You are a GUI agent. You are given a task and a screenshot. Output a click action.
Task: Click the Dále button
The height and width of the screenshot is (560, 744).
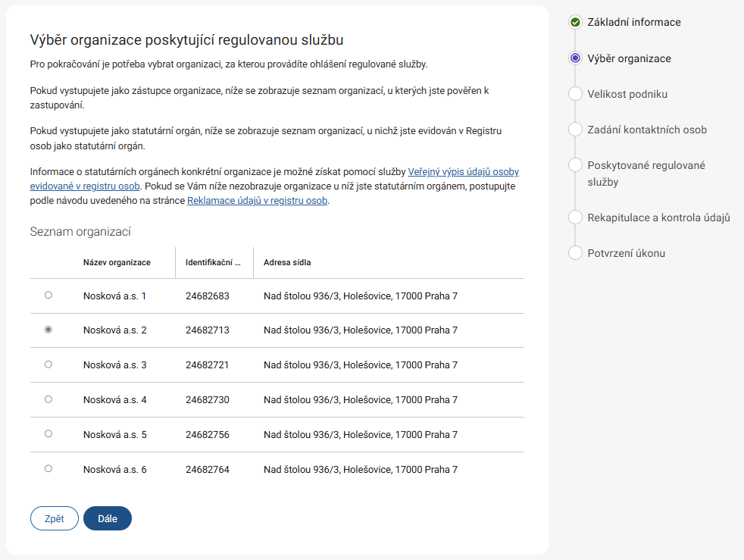[x=108, y=518]
